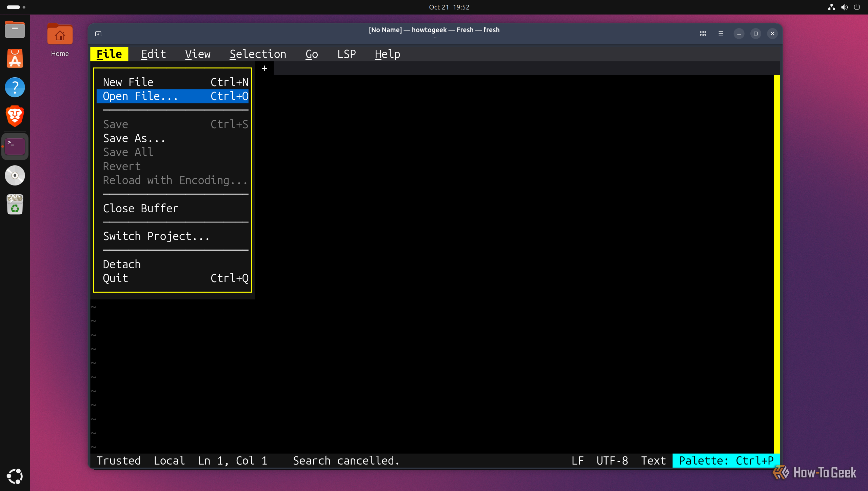868x491 pixels.
Task: Choose Quit in the File menu
Action: click(x=173, y=278)
